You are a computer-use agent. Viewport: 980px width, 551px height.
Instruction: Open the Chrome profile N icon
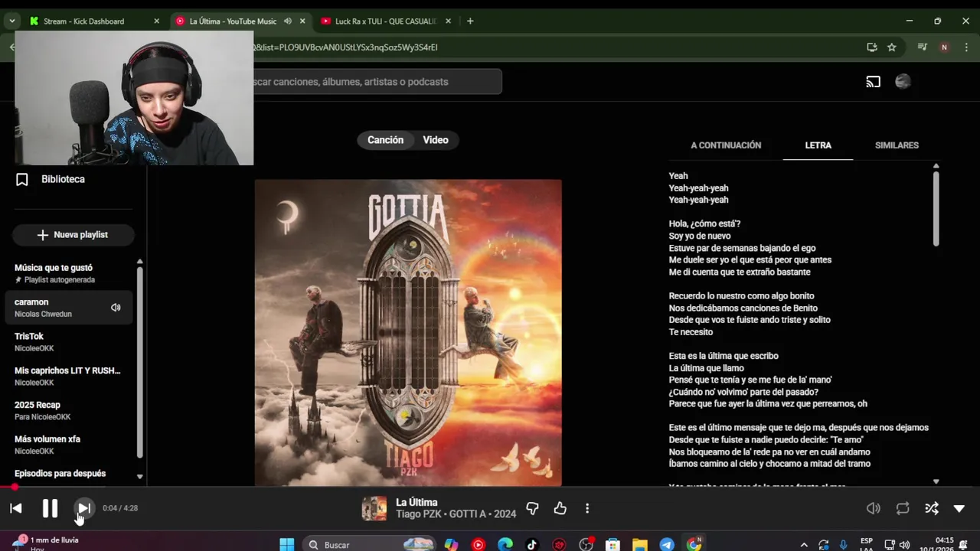point(944,47)
